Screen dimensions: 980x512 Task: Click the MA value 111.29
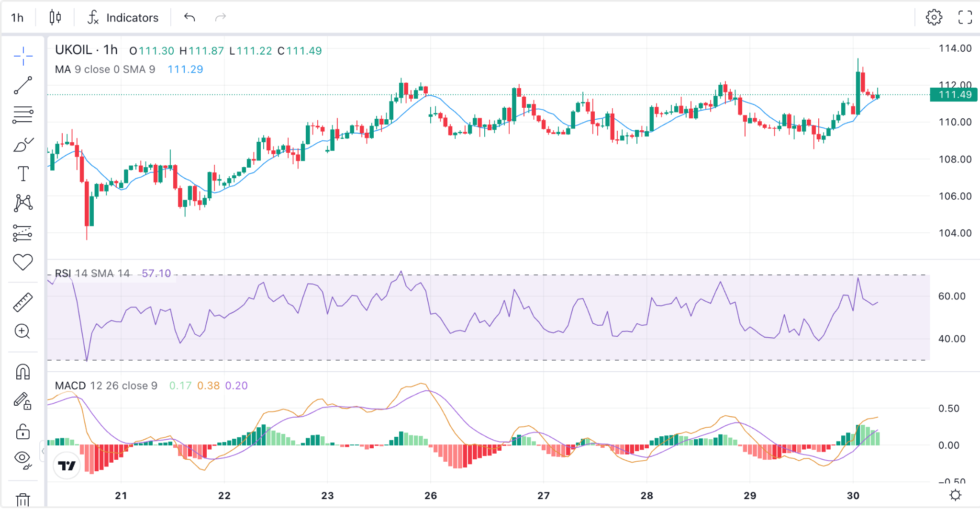(x=185, y=69)
